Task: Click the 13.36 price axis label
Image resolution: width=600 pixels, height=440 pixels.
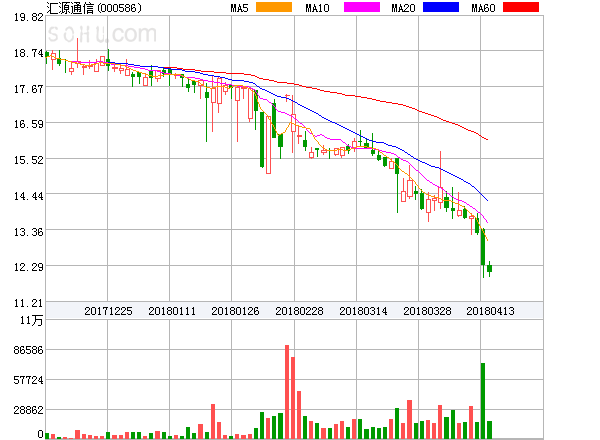Action: (29, 232)
